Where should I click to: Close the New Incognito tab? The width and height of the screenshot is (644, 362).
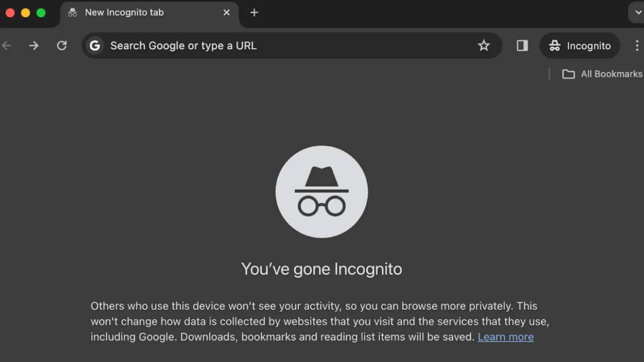(226, 13)
